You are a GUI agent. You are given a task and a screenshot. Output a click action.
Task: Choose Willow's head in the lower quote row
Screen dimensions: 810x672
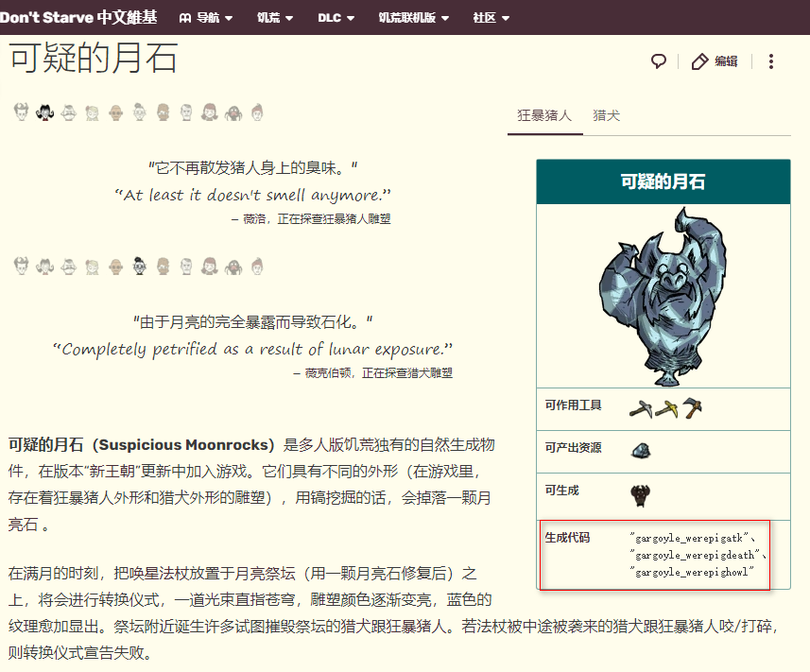click(45, 266)
